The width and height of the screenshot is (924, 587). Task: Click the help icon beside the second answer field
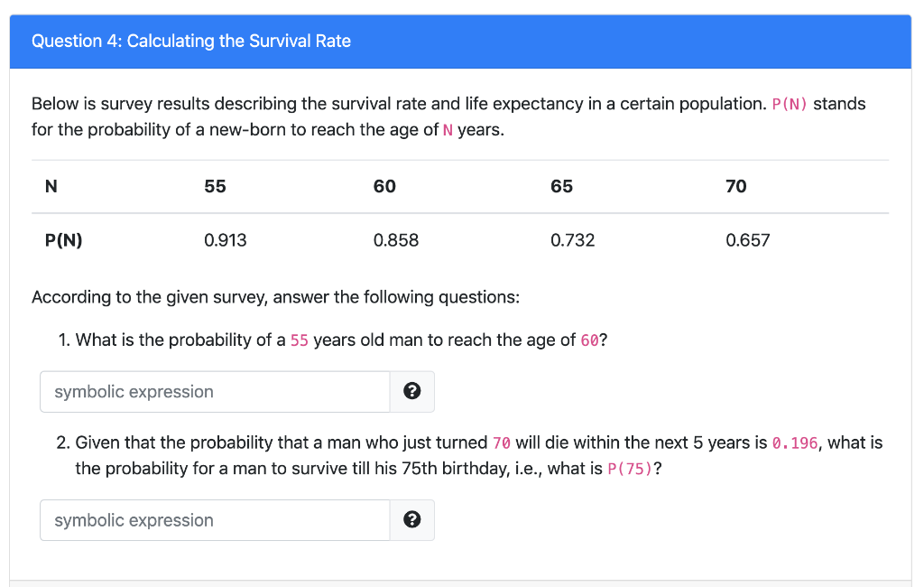[412, 520]
